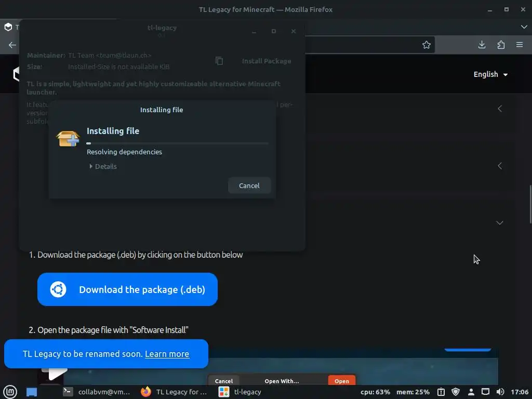Screen dimensions: 532x399
Task: Open the Firefox extensions icon
Action: (501, 45)
